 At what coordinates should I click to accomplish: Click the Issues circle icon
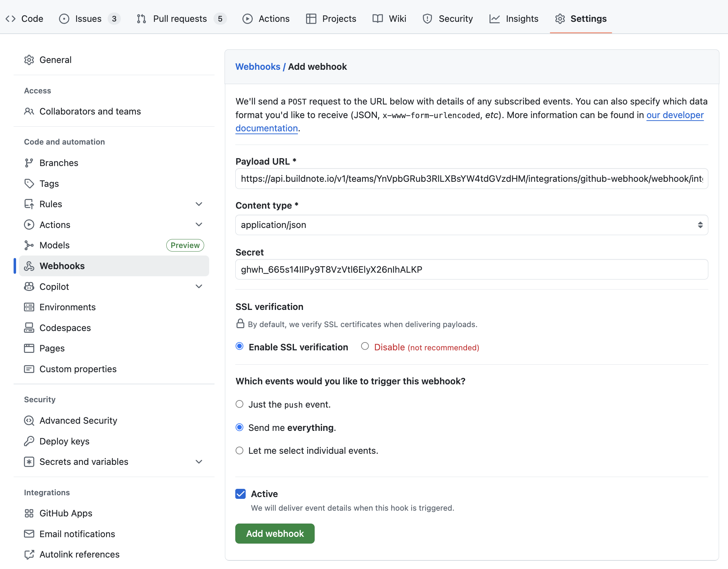(x=64, y=19)
